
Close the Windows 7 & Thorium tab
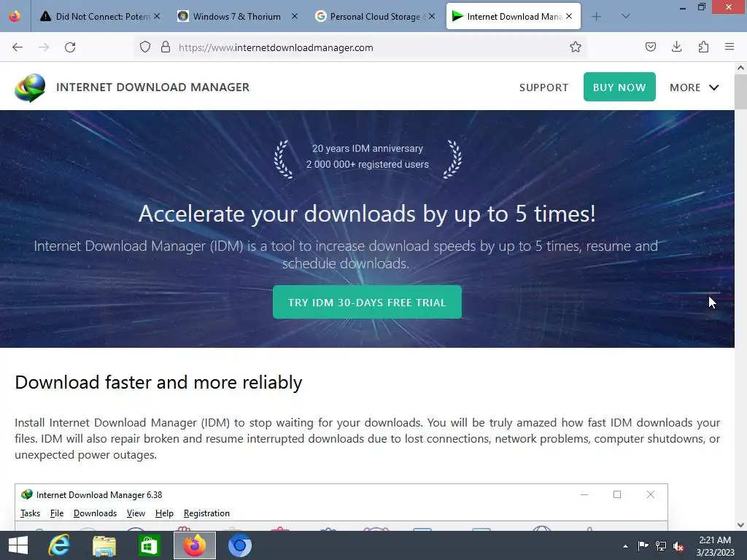(295, 17)
